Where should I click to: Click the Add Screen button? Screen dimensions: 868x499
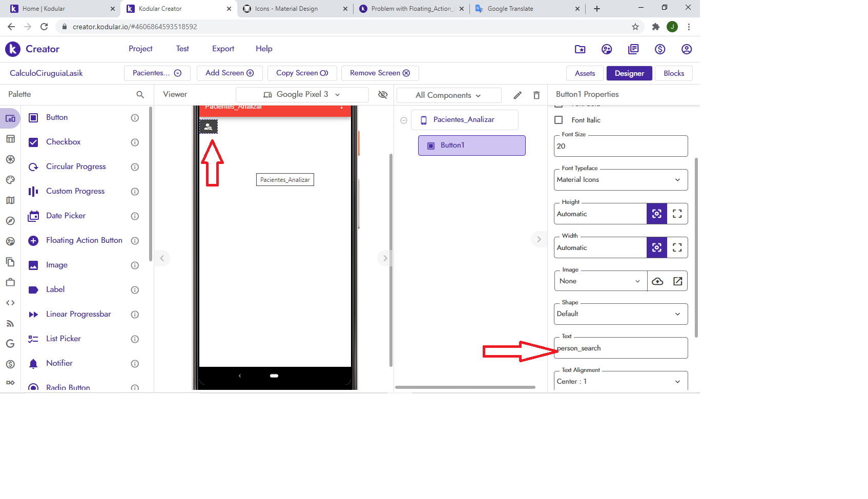230,73
